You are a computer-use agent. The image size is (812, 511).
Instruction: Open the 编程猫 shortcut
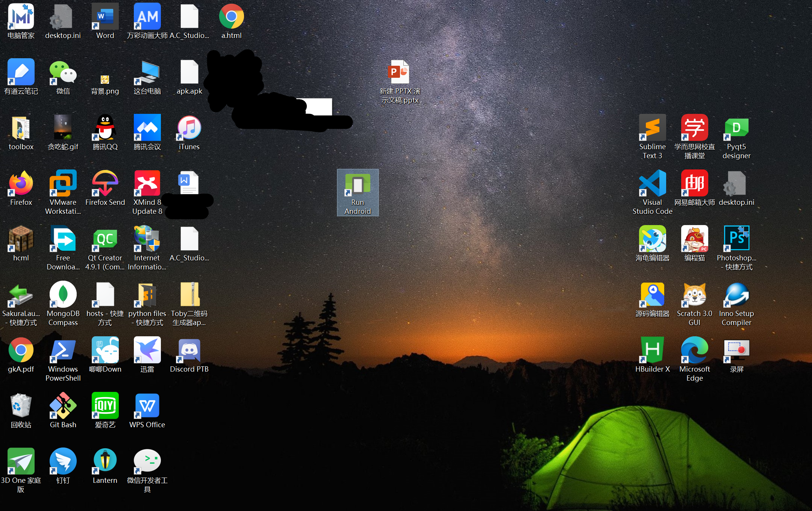(695, 244)
